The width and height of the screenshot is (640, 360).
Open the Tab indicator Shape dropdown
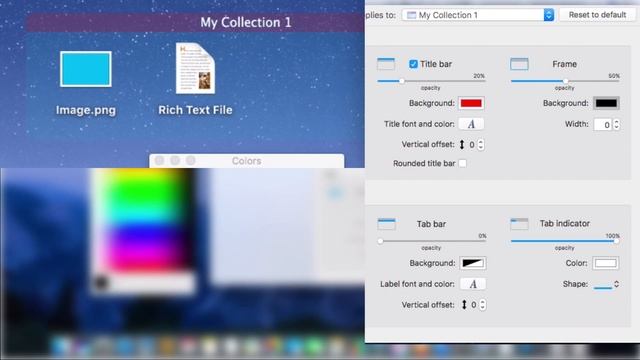606,284
